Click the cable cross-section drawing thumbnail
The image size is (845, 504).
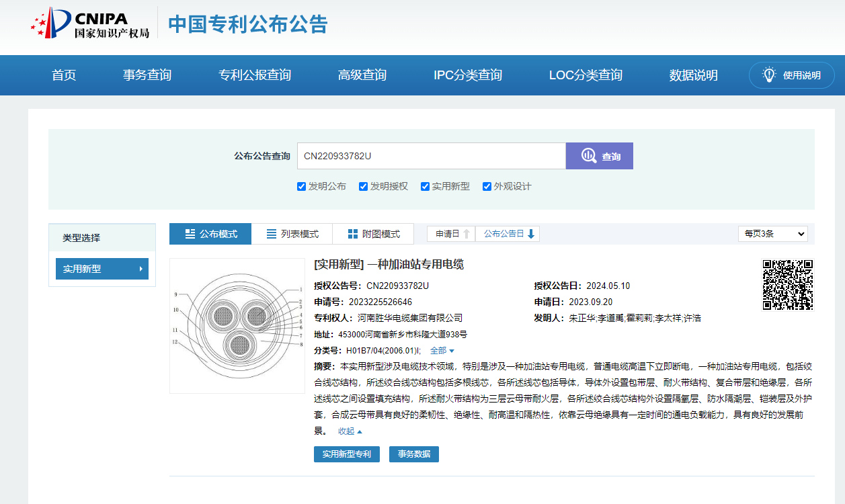point(237,325)
